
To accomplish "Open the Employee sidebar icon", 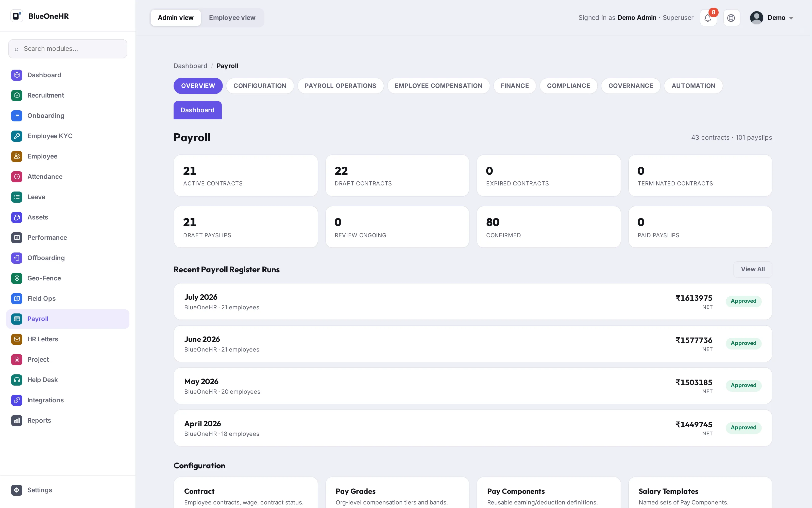I will pos(17,156).
